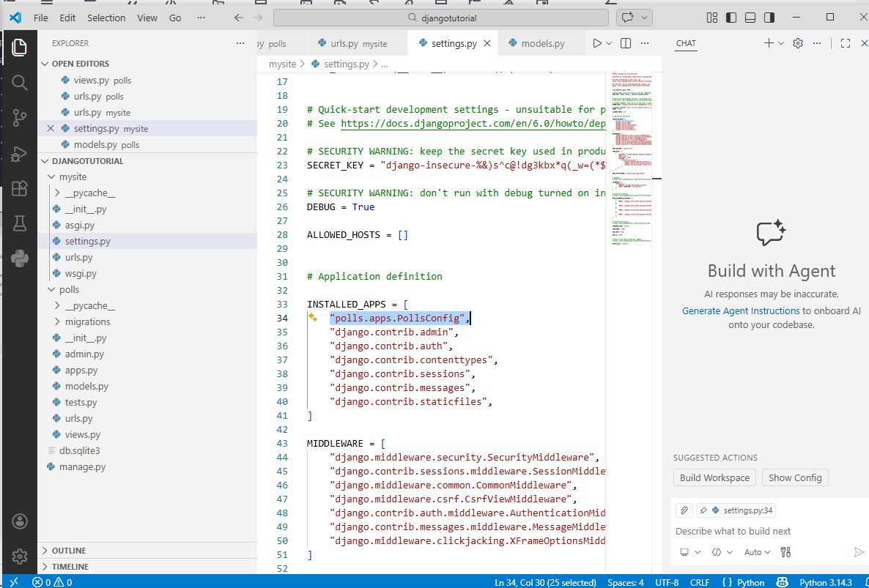Open the configure tools icon in chat
869x588 pixels.
tap(785, 552)
